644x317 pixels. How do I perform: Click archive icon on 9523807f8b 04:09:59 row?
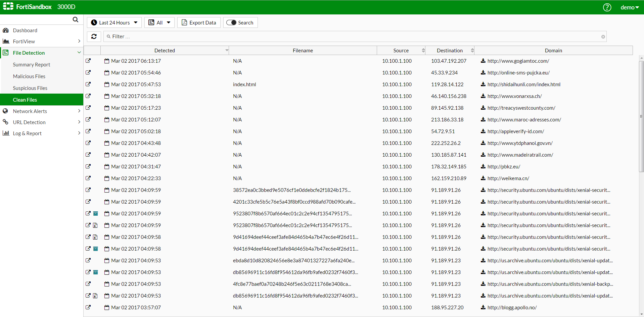click(95, 213)
